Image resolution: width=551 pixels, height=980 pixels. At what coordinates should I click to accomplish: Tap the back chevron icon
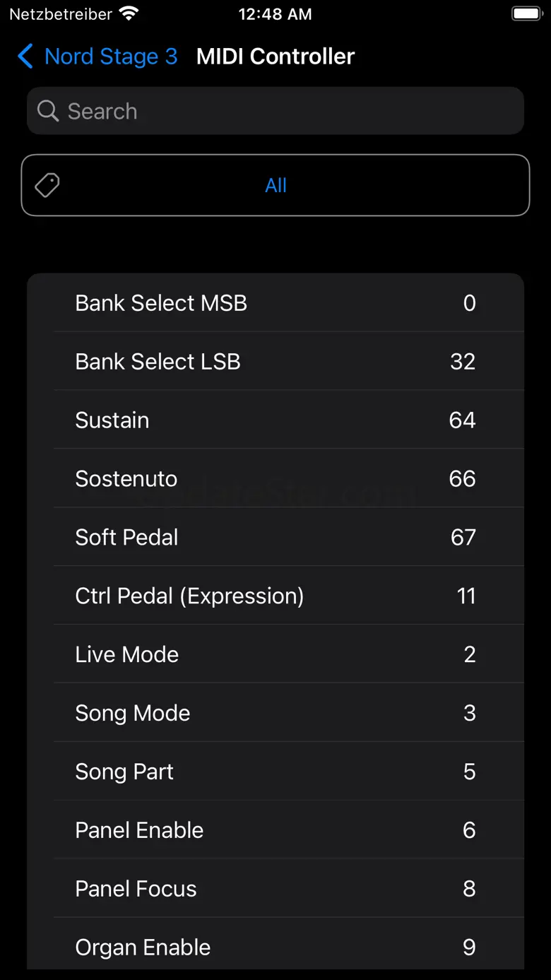25,57
